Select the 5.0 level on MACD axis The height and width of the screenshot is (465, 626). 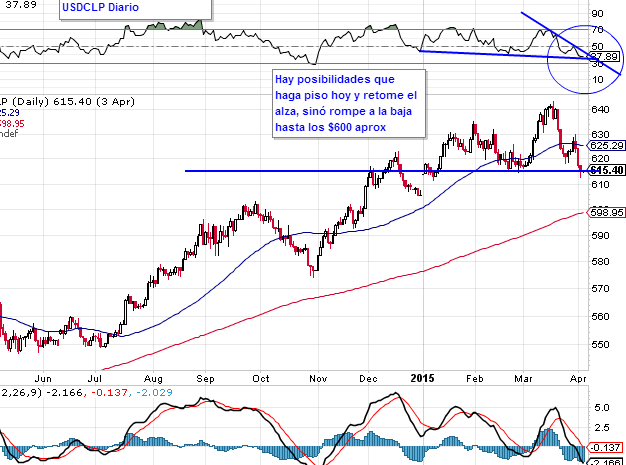click(x=602, y=408)
